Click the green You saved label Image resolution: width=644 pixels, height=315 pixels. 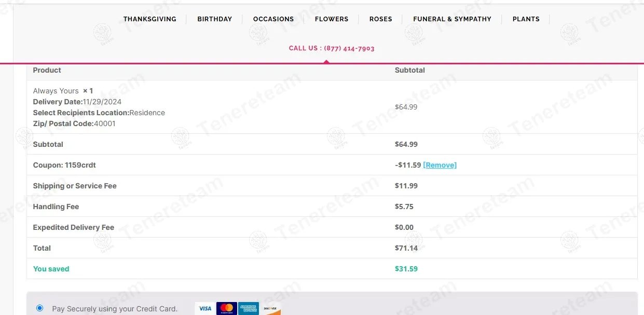[51, 269]
